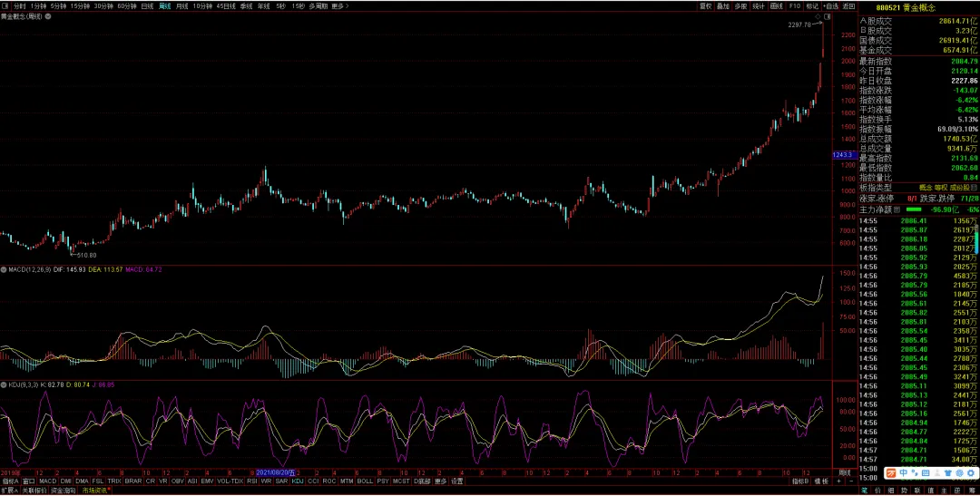
Task: Click the Sogou input method S icon
Action: 891,473
